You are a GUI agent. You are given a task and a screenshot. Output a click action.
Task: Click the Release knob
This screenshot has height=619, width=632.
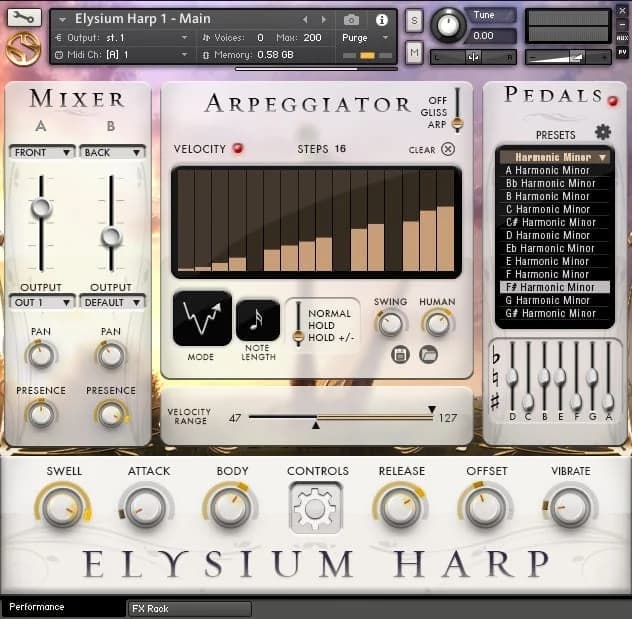coord(401,507)
